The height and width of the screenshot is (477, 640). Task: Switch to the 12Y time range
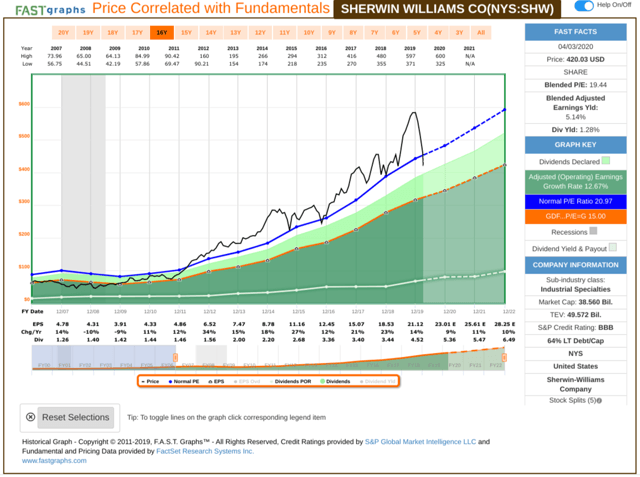tap(260, 33)
